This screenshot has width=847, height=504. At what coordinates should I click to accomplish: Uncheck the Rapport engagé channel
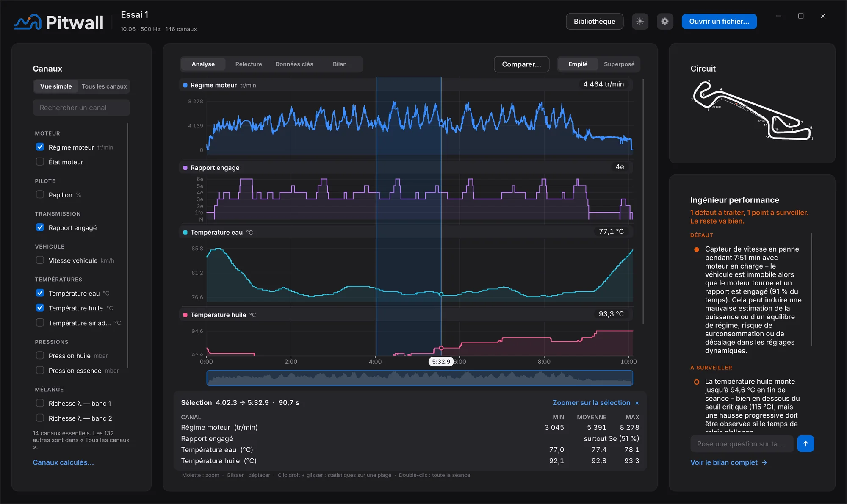pyautogui.click(x=40, y=227)
